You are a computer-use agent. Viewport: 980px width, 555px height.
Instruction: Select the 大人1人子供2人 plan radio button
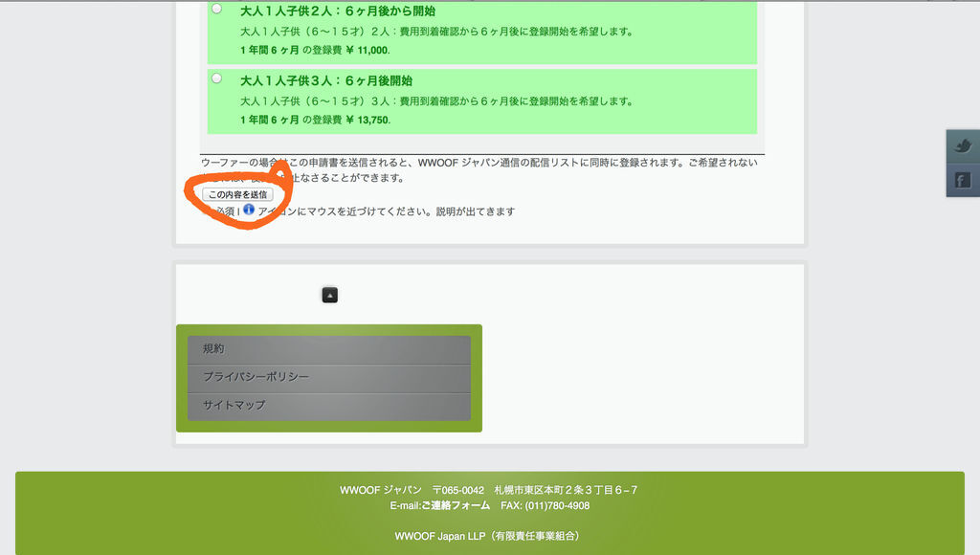pos(216,10)
